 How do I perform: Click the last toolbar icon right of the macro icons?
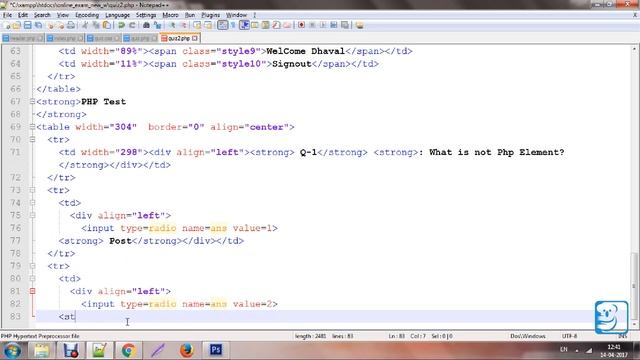point(359,25)
